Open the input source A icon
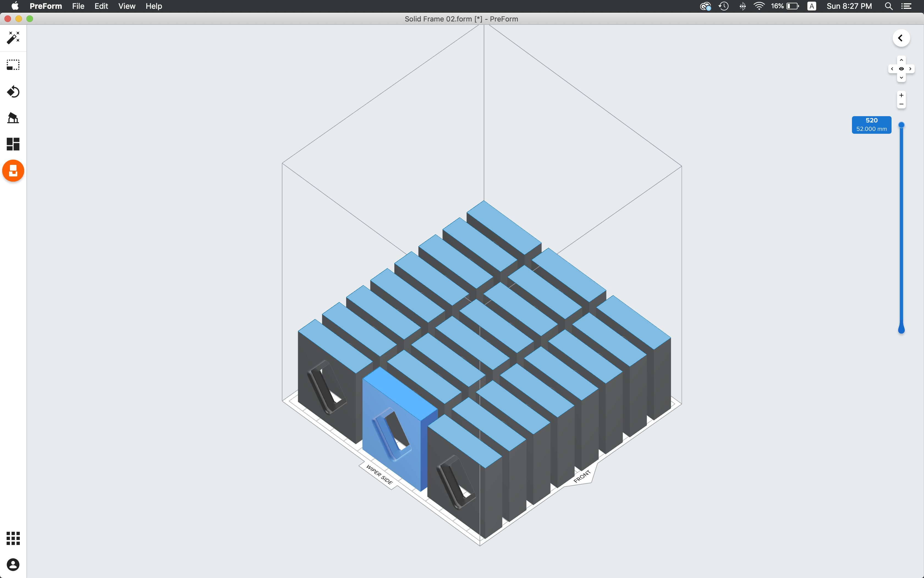 click(812, 6)
